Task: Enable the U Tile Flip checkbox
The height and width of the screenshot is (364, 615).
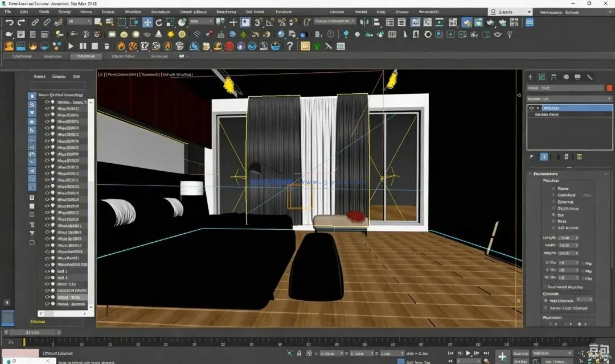Action: [x=583, y=263]
